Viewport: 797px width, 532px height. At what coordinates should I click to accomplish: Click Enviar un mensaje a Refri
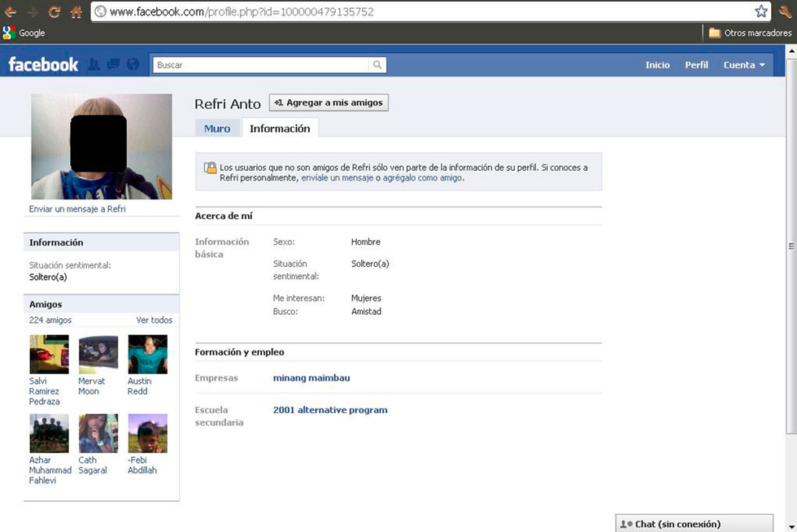coord(77,209)
